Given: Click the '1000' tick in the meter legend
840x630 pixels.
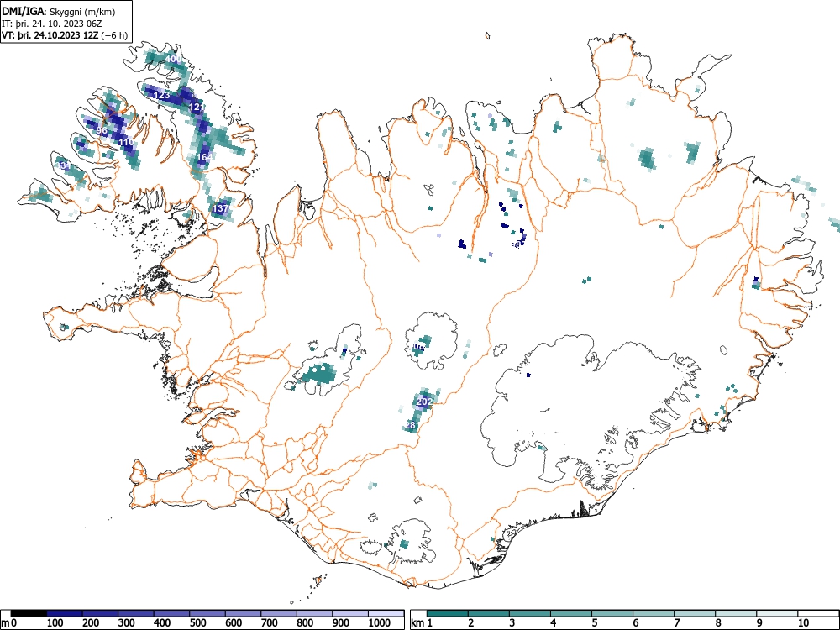Looking at the screenshot, I should click(x=380, y=623).
